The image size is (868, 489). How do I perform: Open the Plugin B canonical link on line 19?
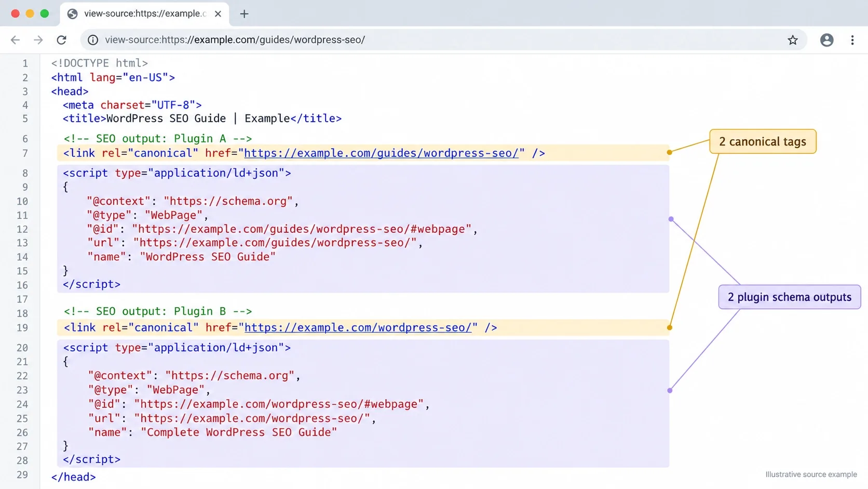[x=358, y=328]
